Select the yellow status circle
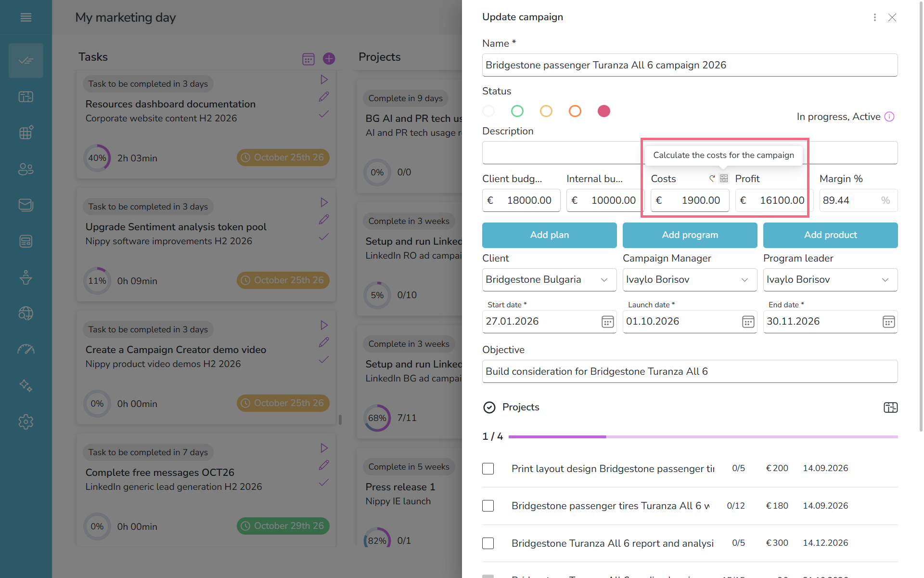Screen dimensions: 924x578 546,111
